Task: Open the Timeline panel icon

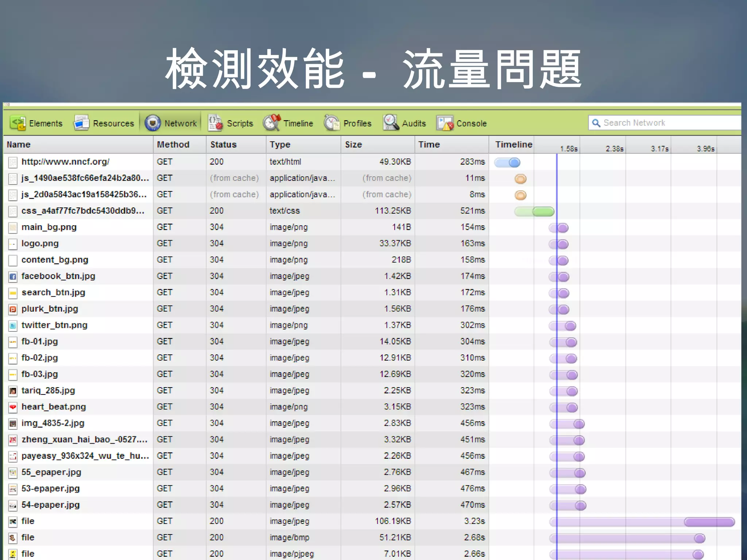Action: pos(272,123)
